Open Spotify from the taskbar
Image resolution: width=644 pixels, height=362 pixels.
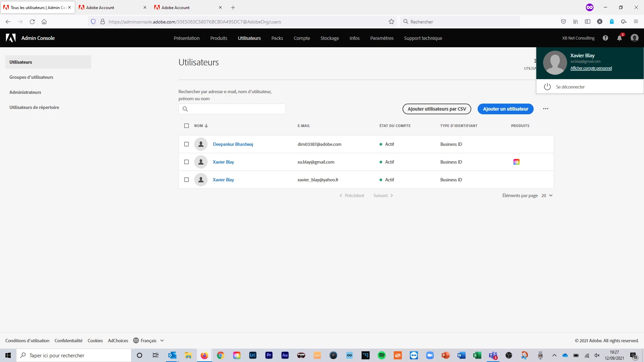381,355
